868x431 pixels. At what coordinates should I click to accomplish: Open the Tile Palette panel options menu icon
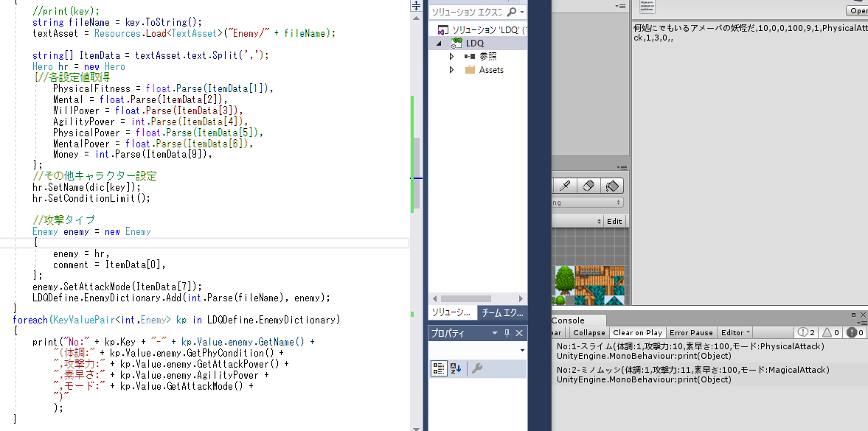[x=622, y=167]
